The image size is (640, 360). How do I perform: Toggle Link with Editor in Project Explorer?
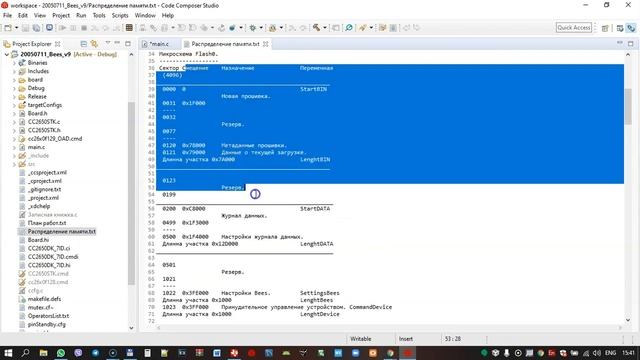point(94,44)
